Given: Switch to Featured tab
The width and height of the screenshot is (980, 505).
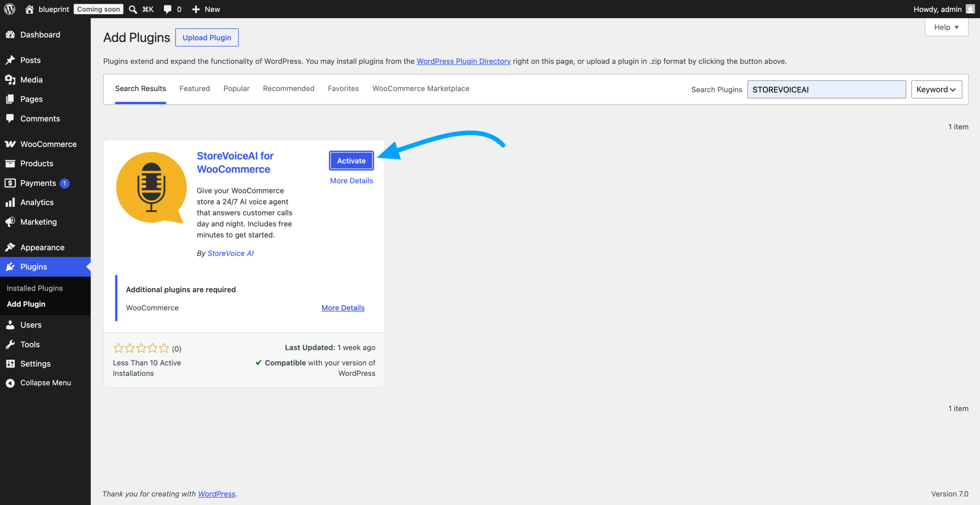Looking at the screenshot, I should [194, 88].
